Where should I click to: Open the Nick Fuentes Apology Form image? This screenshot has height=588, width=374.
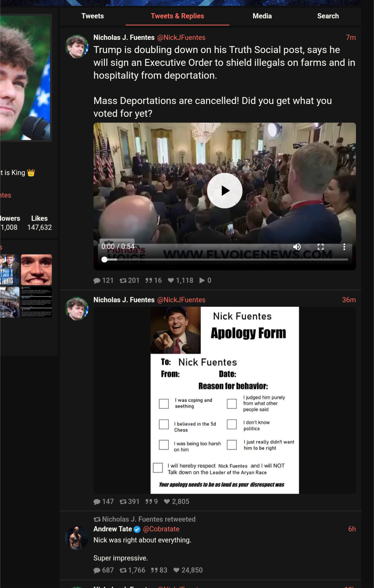coord(225,400)
